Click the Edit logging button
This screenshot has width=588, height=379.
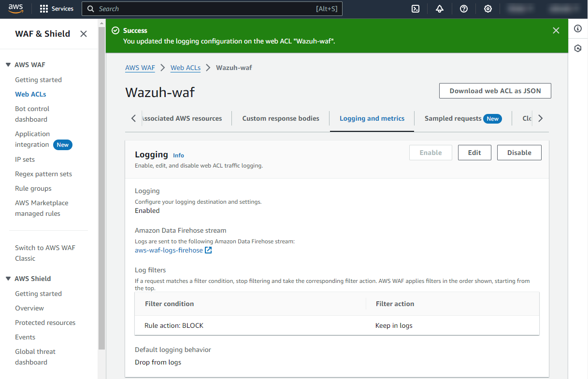tap(474, 153)
